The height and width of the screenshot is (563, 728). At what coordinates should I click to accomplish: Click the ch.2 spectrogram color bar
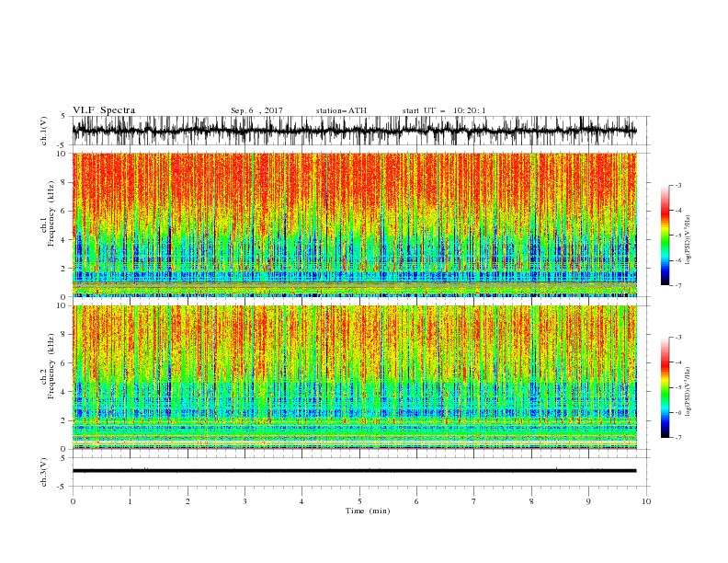665,387
